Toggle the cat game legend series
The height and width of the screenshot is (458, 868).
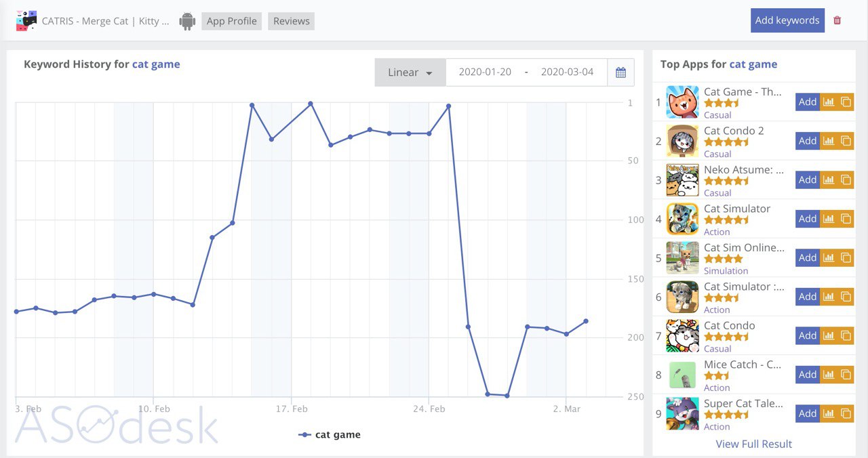tap(330, 435)
